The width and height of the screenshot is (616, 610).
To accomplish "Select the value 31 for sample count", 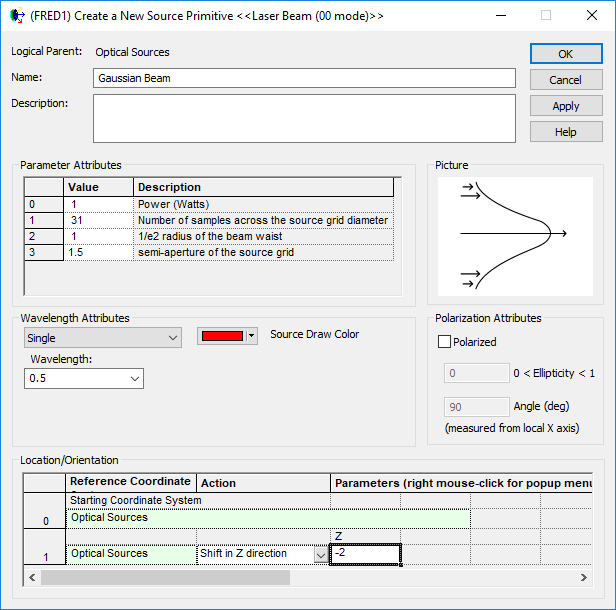I will point(98,220).
